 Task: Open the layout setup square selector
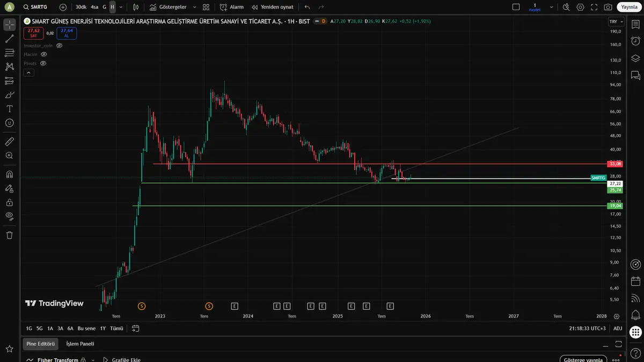[516, 7]
